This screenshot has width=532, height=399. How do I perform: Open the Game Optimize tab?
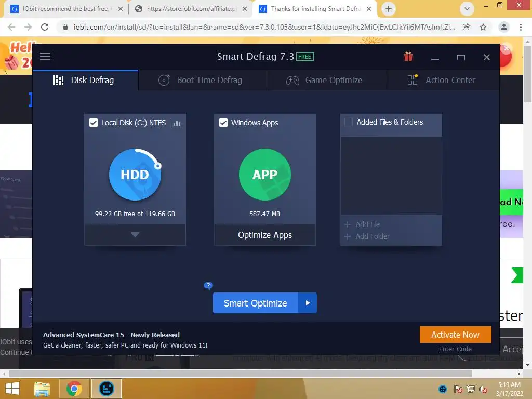pos(327,80)
